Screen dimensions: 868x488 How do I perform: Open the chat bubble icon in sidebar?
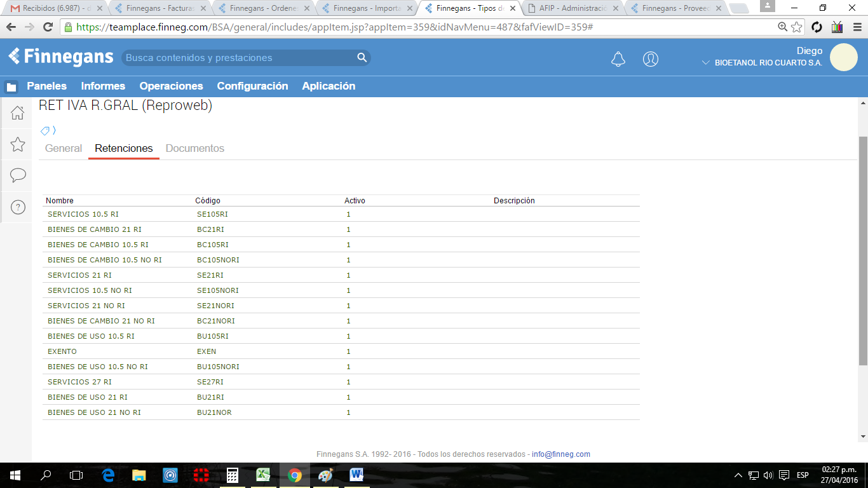pos(18,175)
